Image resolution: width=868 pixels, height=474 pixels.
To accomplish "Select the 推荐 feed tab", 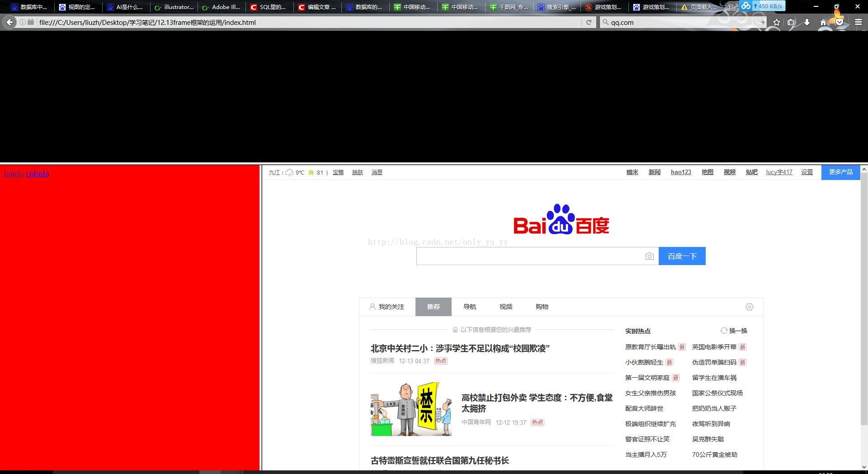I will click(x=434, y=307).
